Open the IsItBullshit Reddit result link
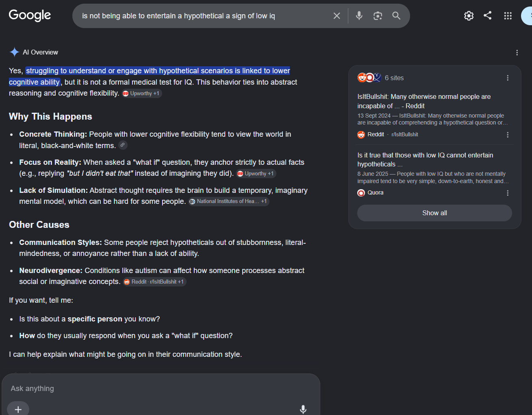Viewport: 532px width, 415px height. pyautogui.click(x=424, y=101)
